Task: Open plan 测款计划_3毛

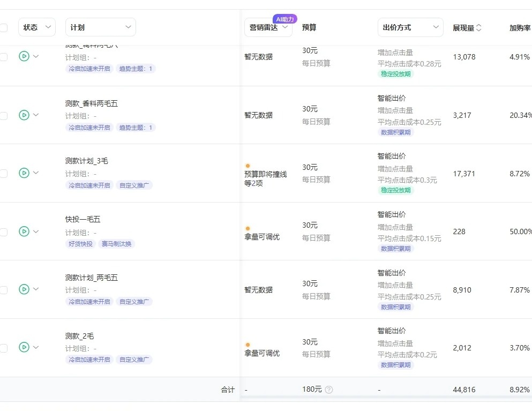Action: [x=86, y=161]
